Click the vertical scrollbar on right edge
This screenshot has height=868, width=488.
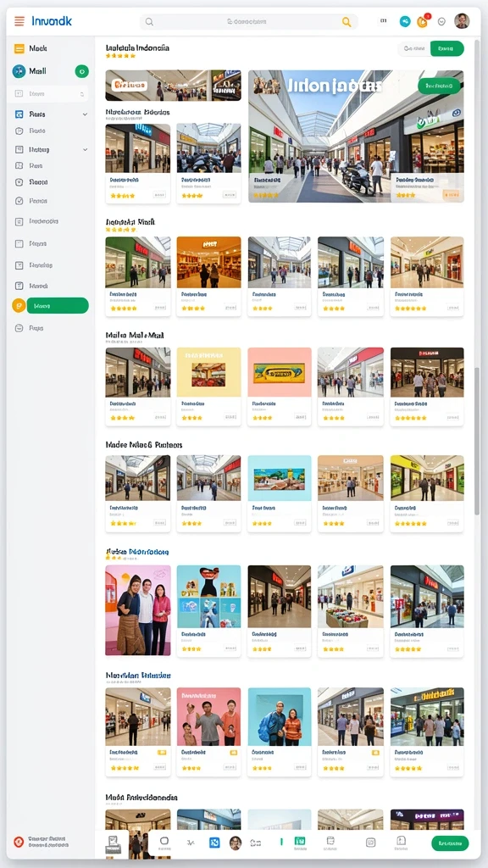[x=477, y=440]
